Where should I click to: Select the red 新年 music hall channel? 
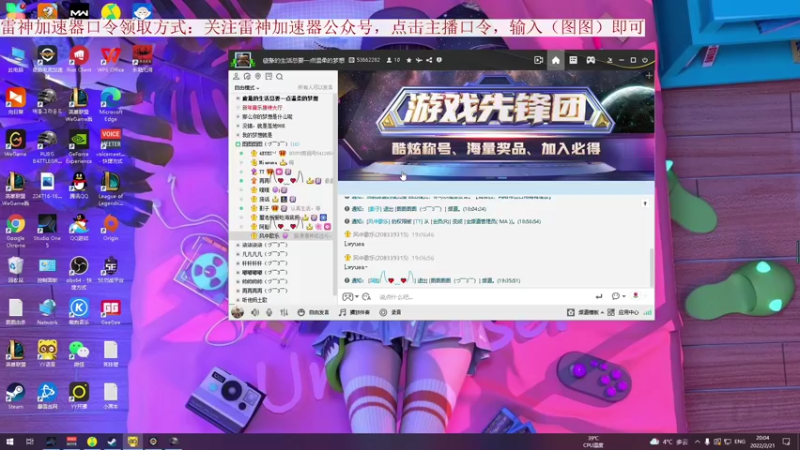coord(262,108)
